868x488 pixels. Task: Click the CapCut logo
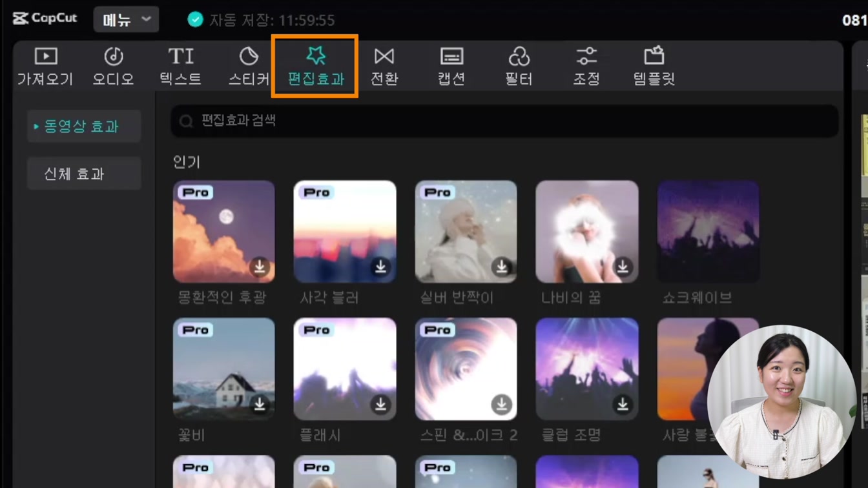(x=45, y=19)
